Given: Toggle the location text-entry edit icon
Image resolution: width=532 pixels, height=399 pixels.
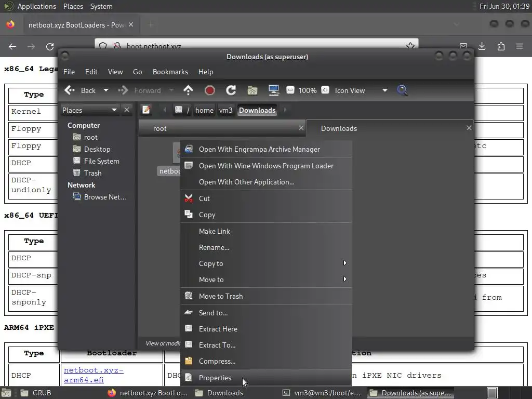Looking at the screenshot, I should coord(146,110).
